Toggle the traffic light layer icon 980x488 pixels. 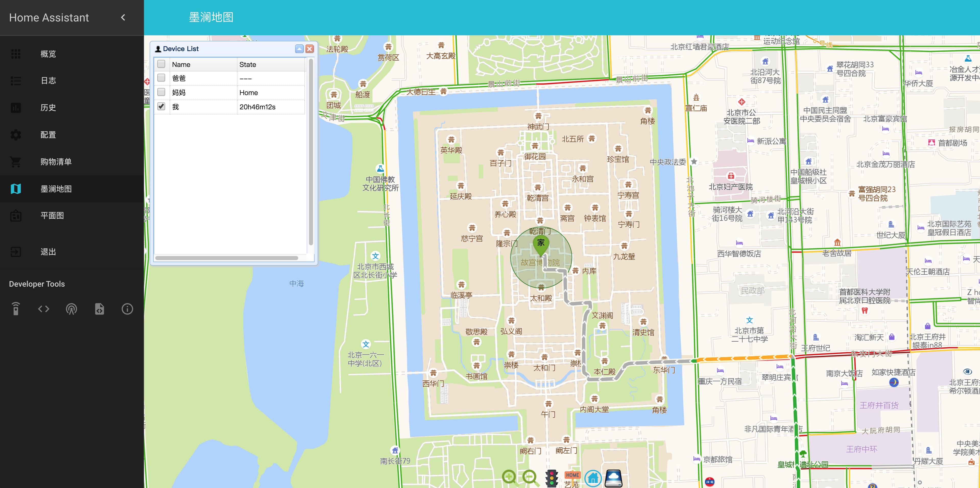point(551,478)
